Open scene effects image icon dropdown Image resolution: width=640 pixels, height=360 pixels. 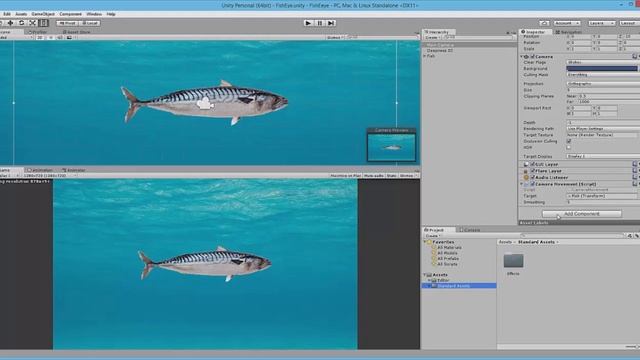(70, 38)
